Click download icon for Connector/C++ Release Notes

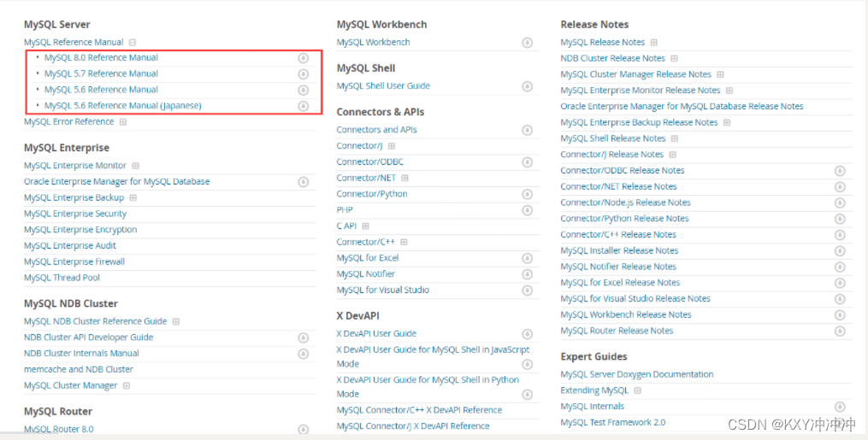pyautogui.click(x=840, y=235)
